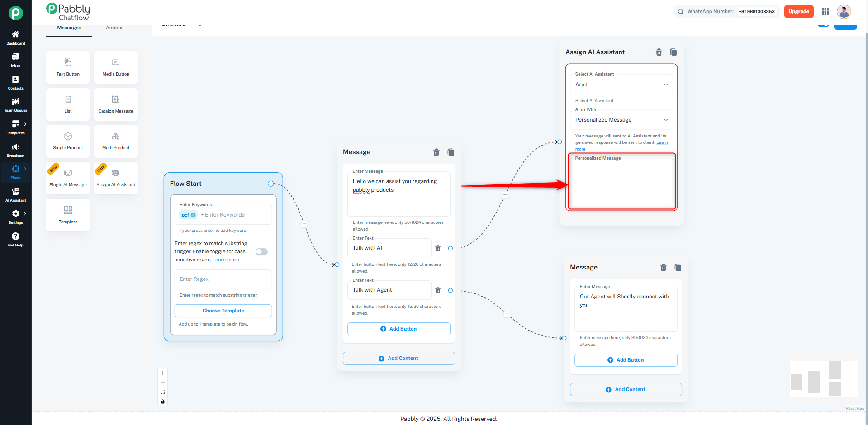Click Add Button in middle Message node

[398, 329]
